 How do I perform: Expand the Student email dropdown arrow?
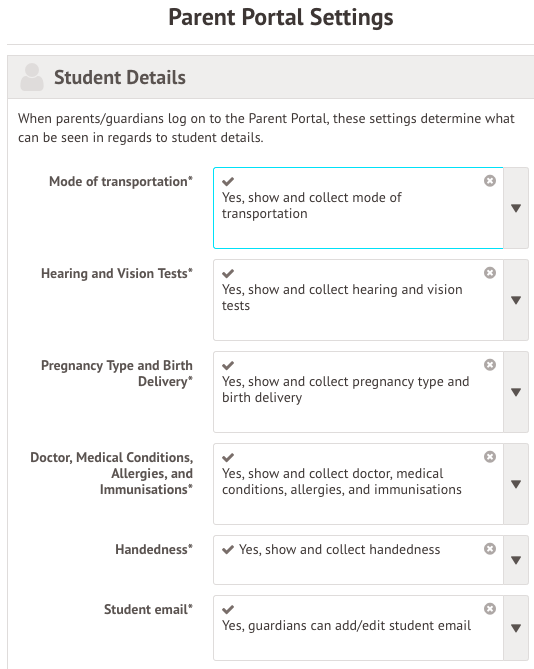pyautogui.click(x=516, y=628)
